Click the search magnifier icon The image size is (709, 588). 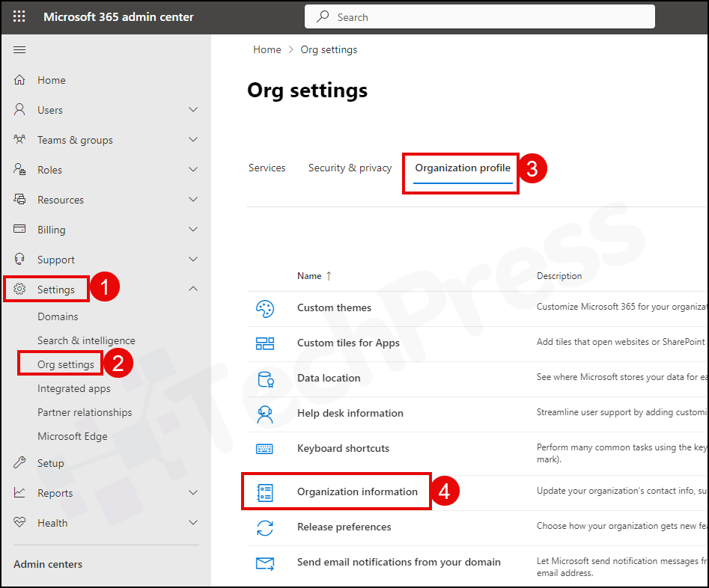point(323,16)
